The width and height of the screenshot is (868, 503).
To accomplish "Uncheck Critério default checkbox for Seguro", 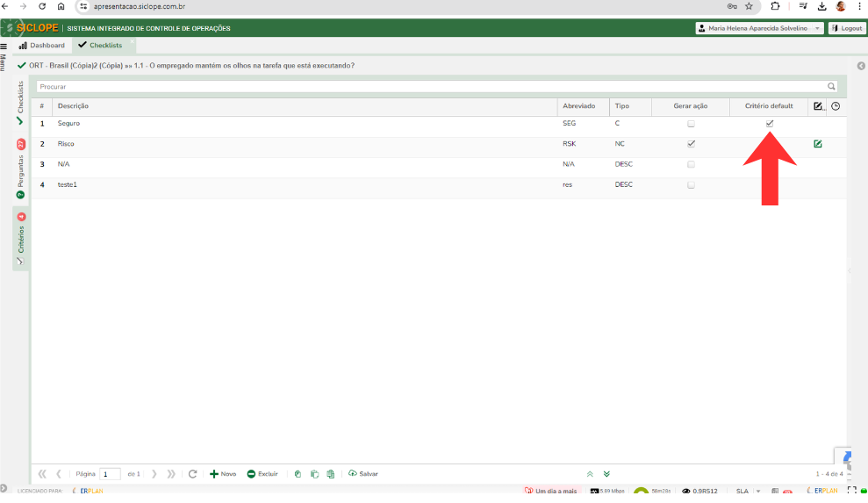I will pos(770,124).
